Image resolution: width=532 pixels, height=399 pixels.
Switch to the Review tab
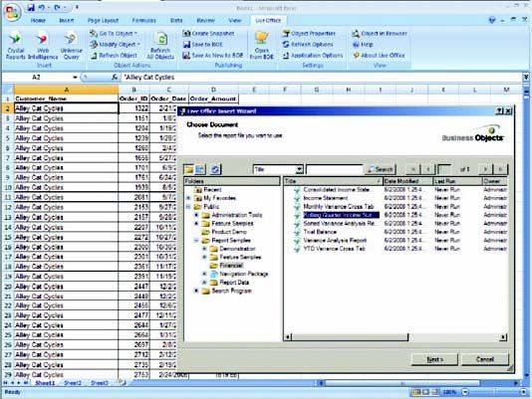(206, 20)
